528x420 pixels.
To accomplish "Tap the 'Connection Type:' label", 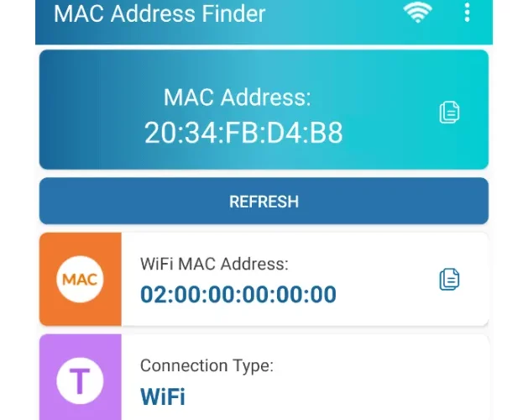I will tap(206, 366).
